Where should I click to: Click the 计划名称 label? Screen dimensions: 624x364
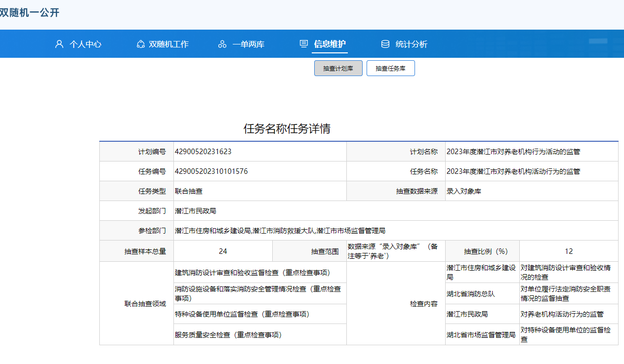pos(424,152)
